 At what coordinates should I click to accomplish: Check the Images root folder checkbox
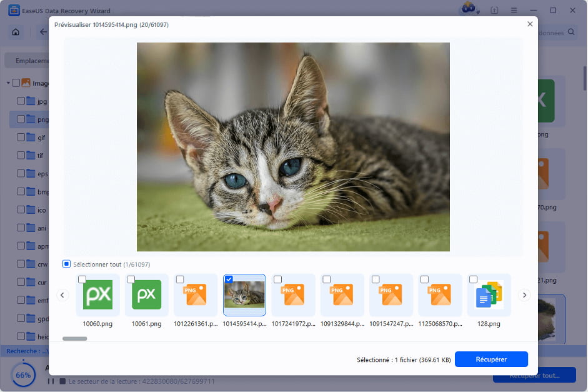point(16,83)
